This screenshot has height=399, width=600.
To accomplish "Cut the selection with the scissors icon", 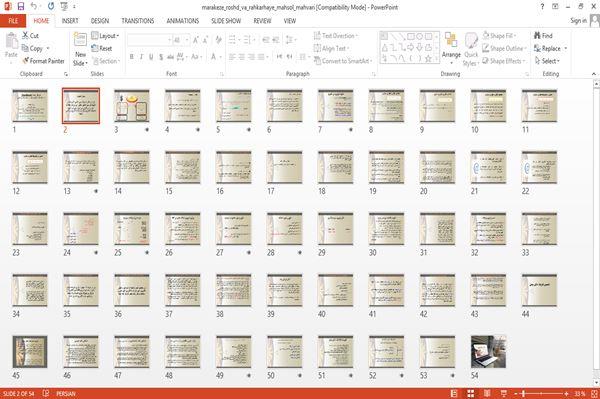I will 25,35.
